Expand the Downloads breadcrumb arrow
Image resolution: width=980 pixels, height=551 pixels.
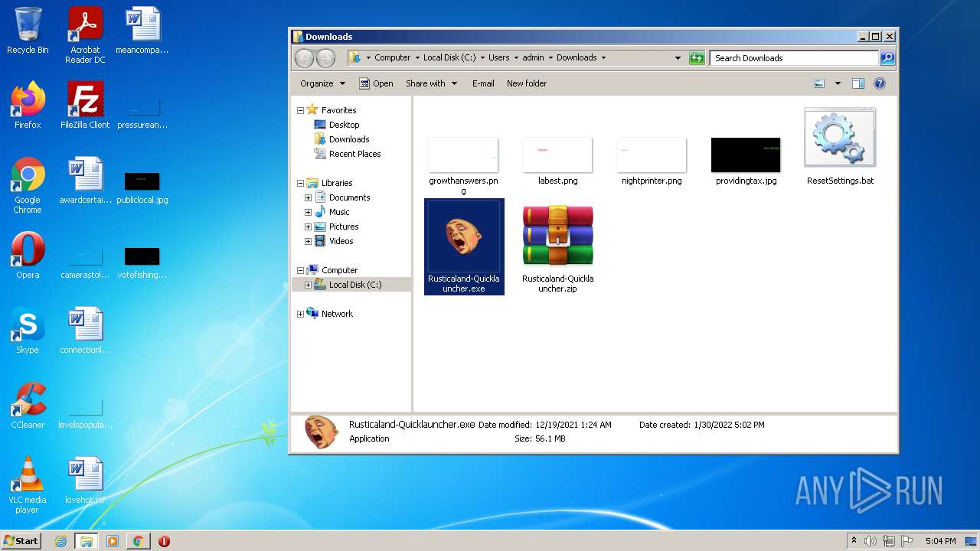point(603,58)
